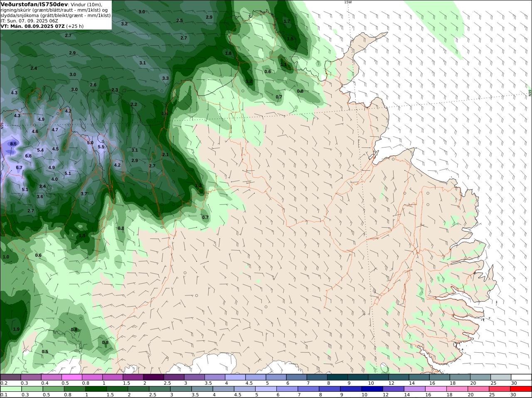
Task: Click the 66N latitude label at right edge
Action: [530, 93]
